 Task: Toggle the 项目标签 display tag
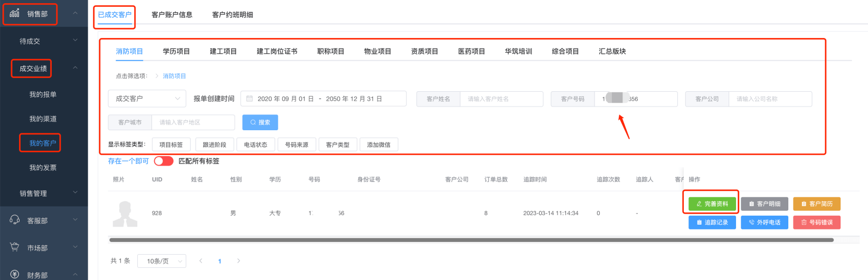tap(171, 144)
